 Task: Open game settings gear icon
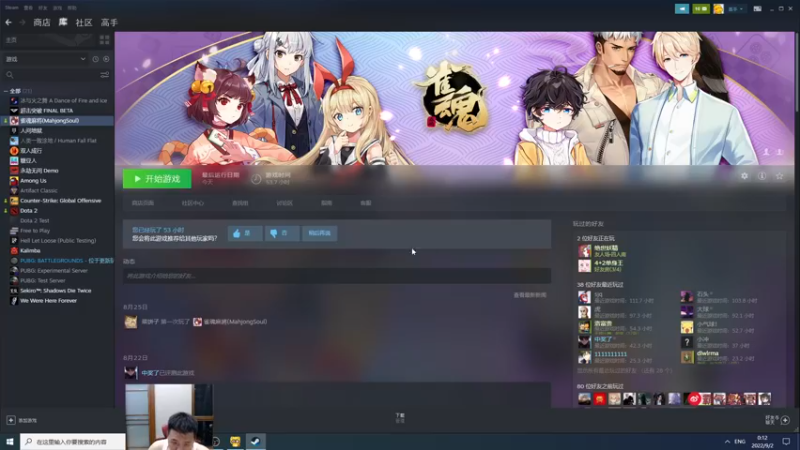pyautogui.click(x=744, y=176)
